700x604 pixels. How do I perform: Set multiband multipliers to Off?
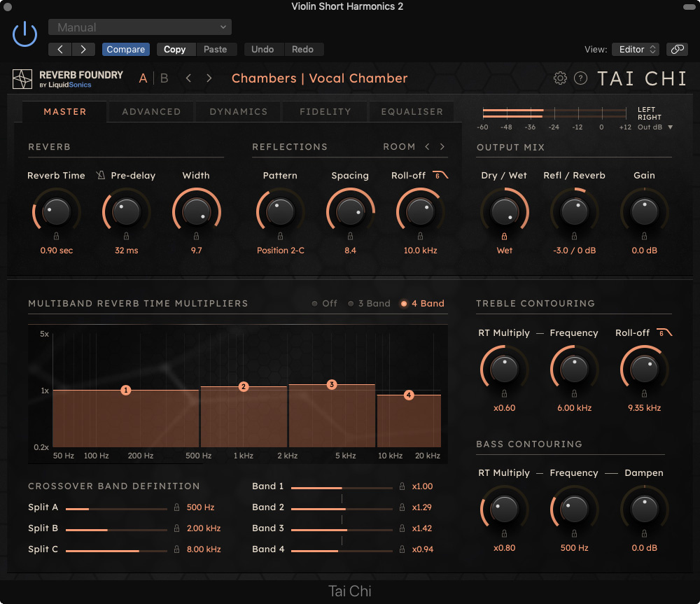(x=325, y=304)
